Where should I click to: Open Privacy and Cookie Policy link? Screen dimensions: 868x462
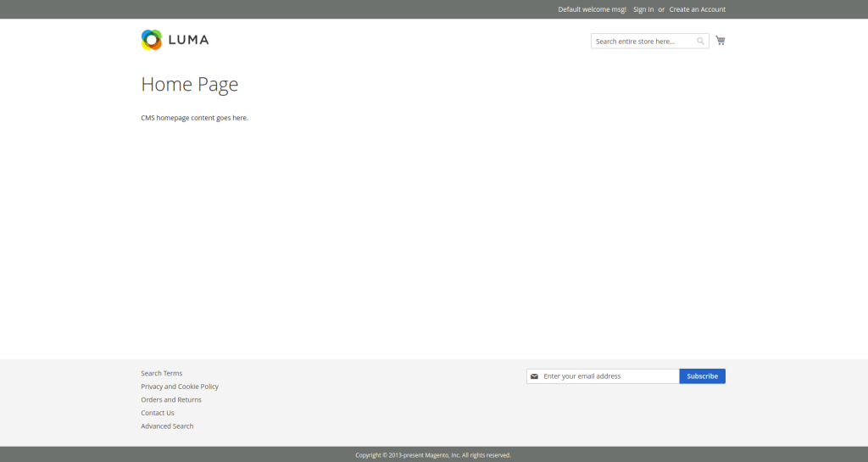(x=180, y=387)
